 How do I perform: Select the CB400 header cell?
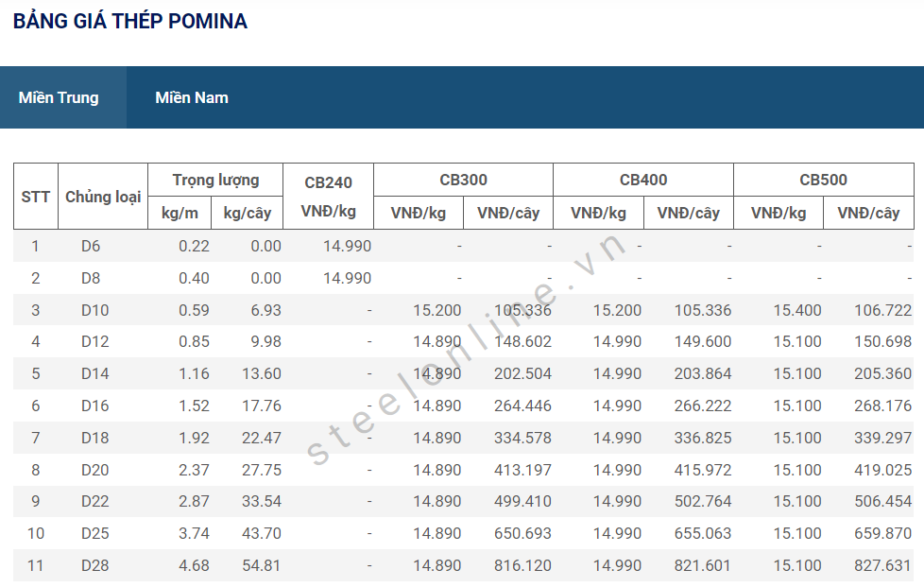642,180
